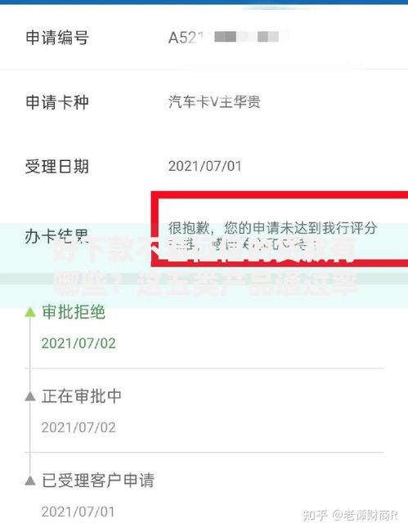The image size is (408, 532).
Task: Tap the 申请编号 label
Action: [57, 37]
